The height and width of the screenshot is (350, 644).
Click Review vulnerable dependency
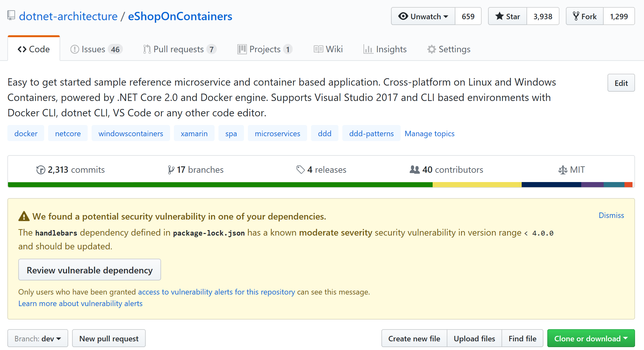90,270
